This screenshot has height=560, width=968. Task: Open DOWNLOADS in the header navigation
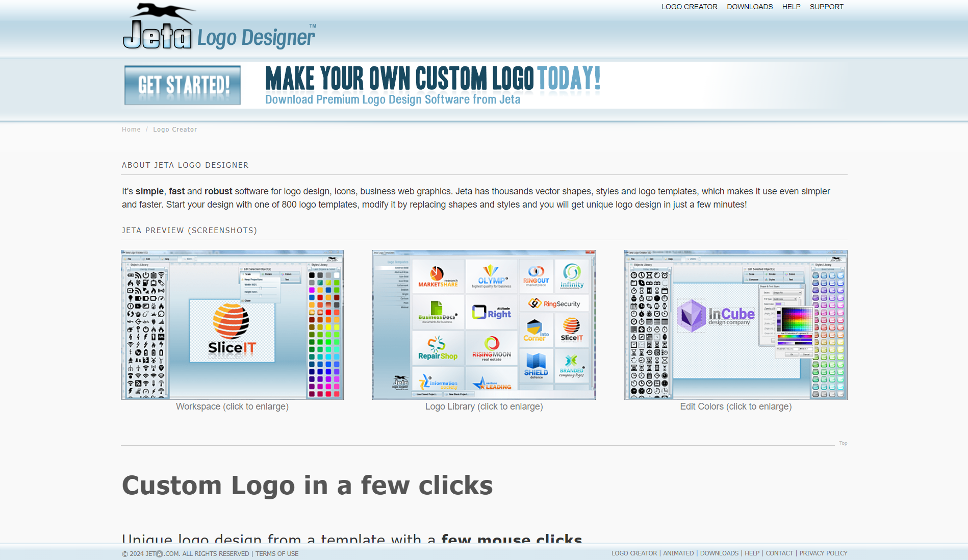click(750, 7)
